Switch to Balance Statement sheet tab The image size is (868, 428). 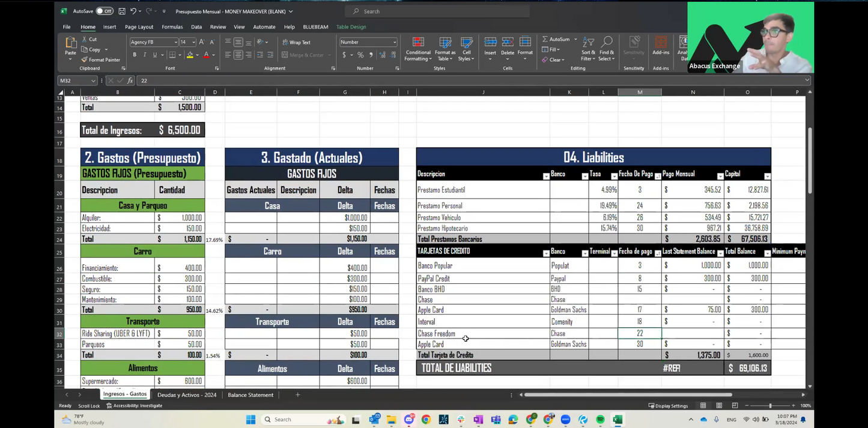(250, 395)
